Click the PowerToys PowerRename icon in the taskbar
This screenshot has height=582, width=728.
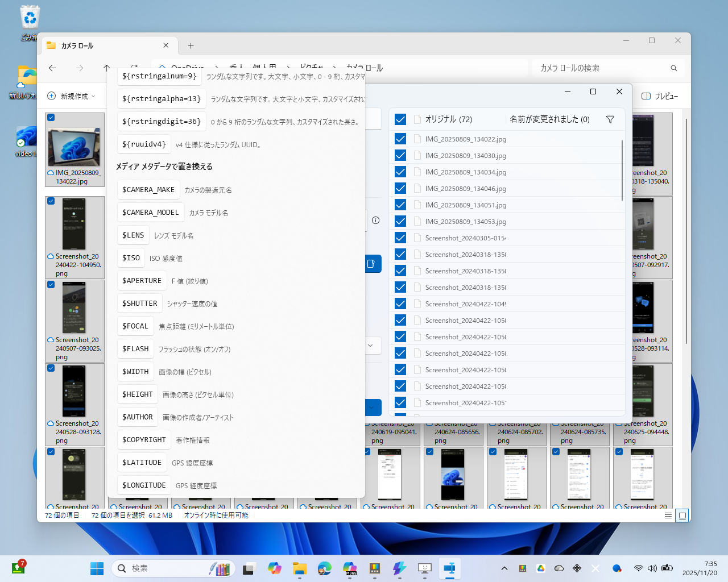pos(449,568)
